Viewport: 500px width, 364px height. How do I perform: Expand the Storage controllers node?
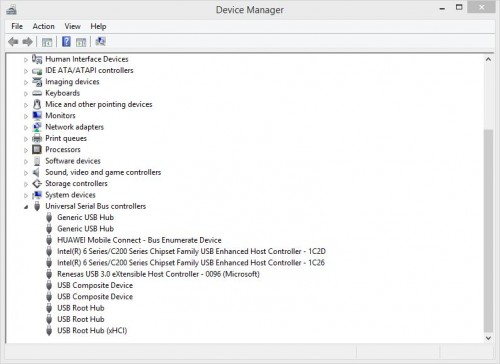click(26, 185)
